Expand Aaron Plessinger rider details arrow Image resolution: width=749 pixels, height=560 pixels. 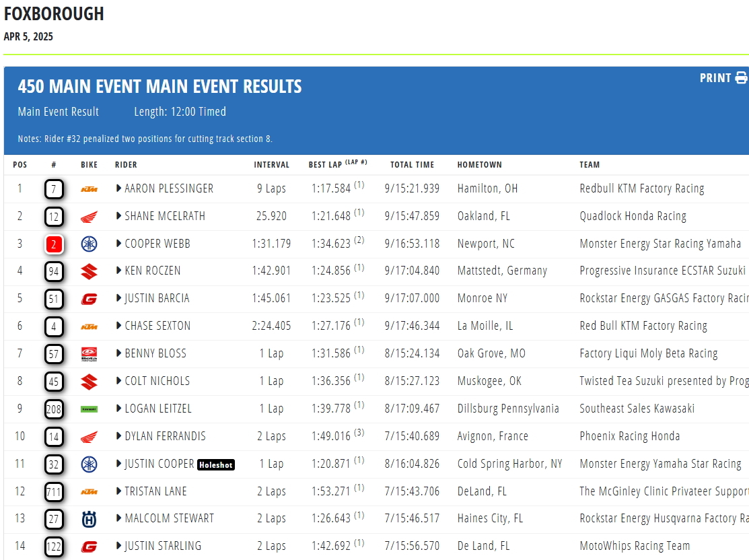pyautogui.click(x=118, y=188)
